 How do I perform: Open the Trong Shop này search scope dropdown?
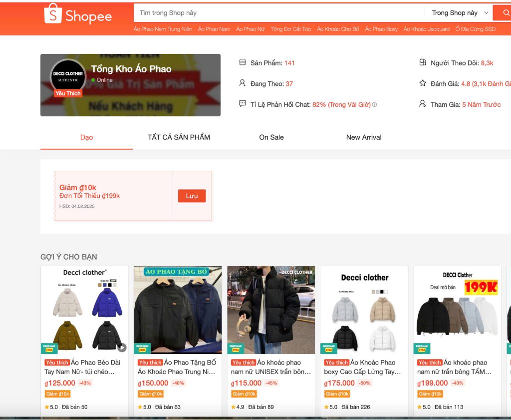[x=459, y=13]
